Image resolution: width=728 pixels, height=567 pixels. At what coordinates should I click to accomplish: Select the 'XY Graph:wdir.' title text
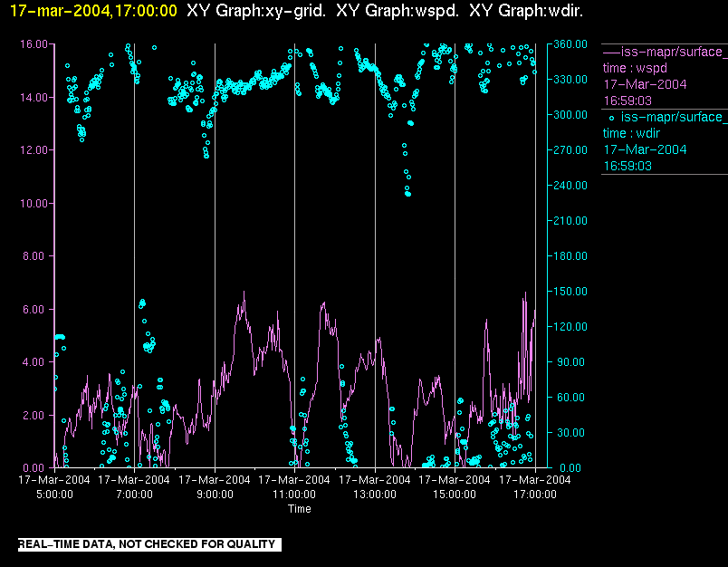(526, 11)
